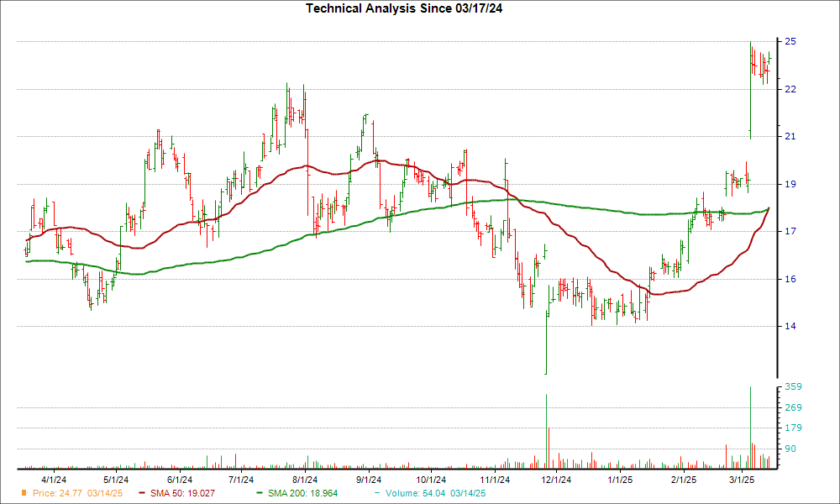Click the price axis label 14
840x504 pixels.
[790, 326]
